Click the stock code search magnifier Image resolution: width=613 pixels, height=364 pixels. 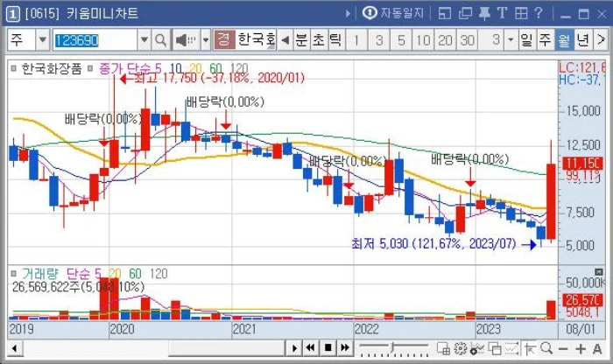[160, 40]
